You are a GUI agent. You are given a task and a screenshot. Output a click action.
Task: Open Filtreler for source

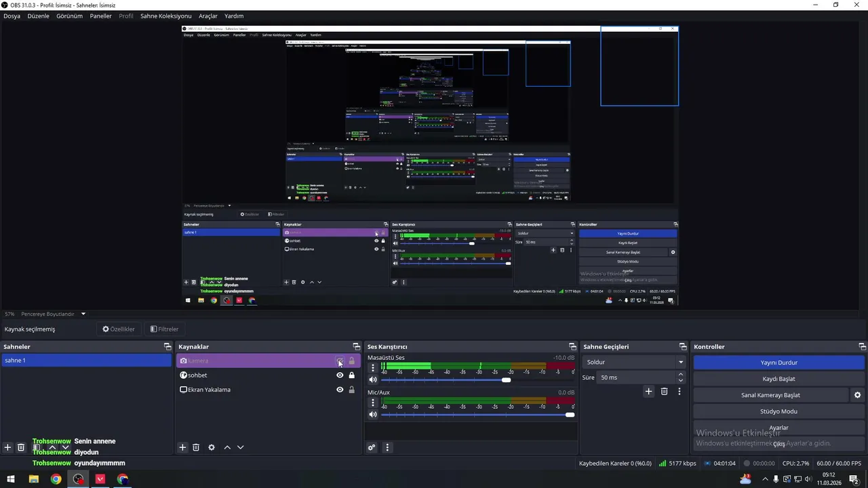point(164,329)
